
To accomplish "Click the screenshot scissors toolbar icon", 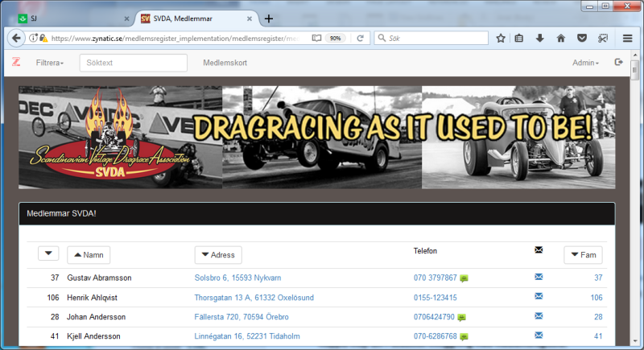I will coord(602,38).
